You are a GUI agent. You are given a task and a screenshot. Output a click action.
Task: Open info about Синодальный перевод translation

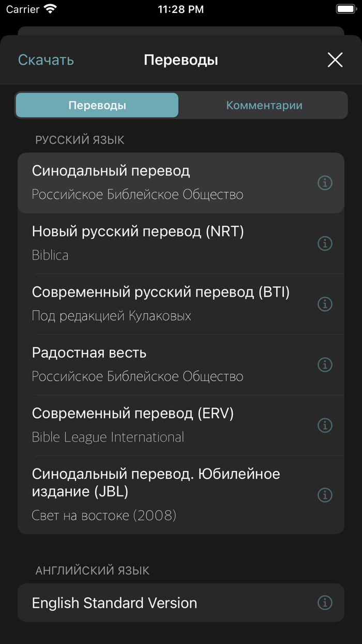click(325, 183)
